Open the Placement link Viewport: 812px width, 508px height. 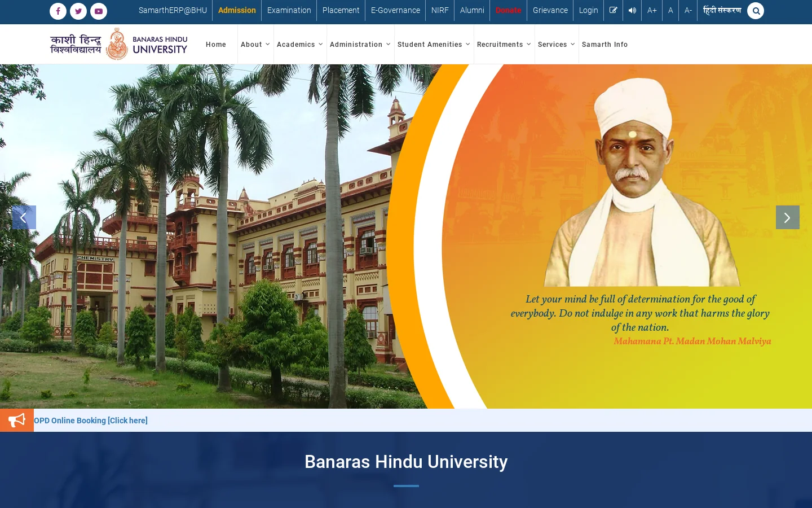(341, 10)
